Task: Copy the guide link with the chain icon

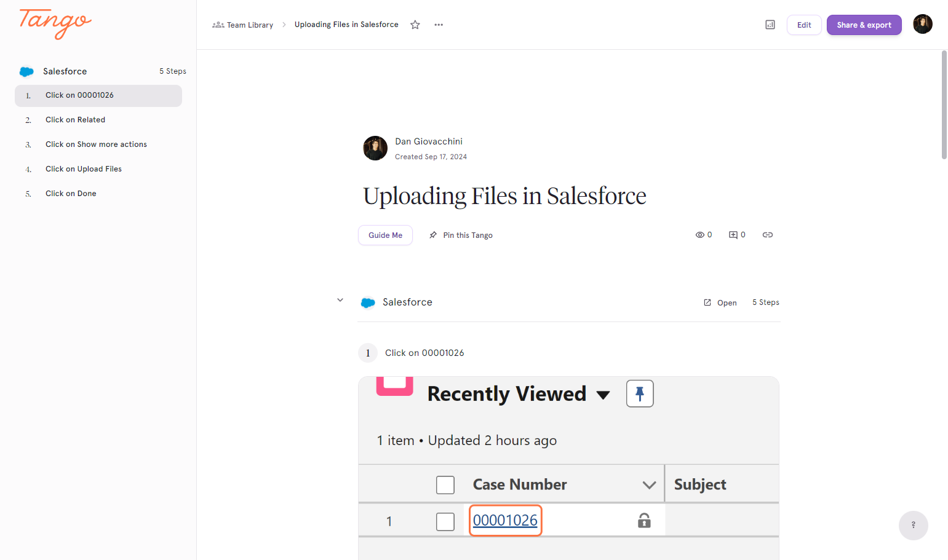Action: pyautogui.click(x=768, y=235)
